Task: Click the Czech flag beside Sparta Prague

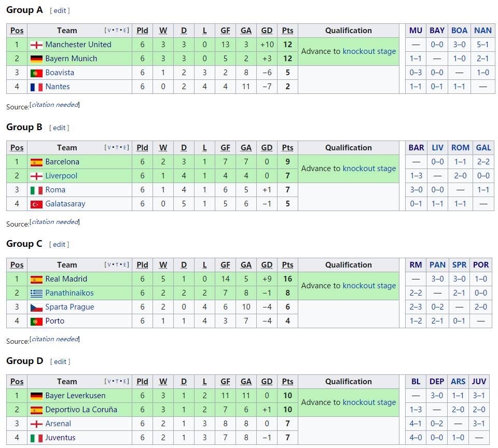Action: point(36,307)
